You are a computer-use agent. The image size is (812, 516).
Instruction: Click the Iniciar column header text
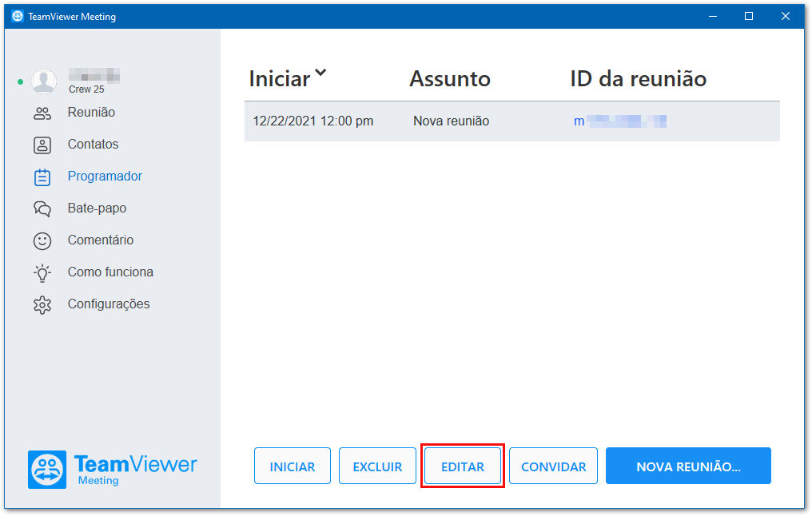click(280, 79)
